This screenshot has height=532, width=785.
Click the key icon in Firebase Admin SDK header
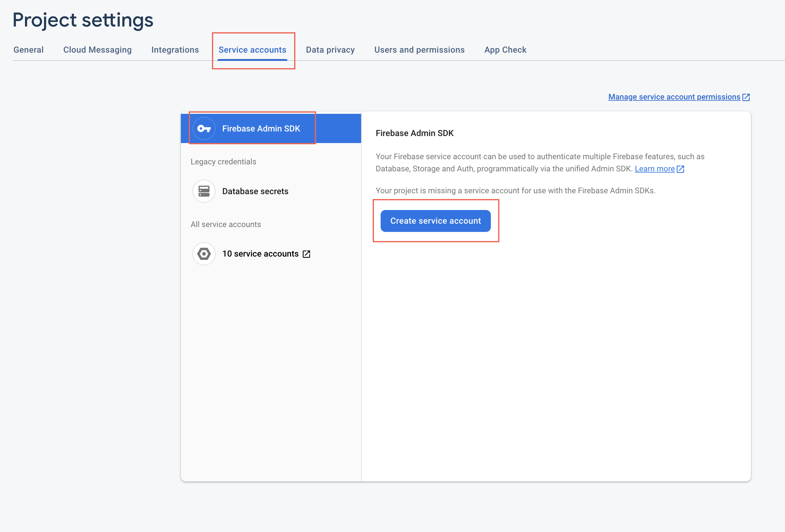coord(204,128)
